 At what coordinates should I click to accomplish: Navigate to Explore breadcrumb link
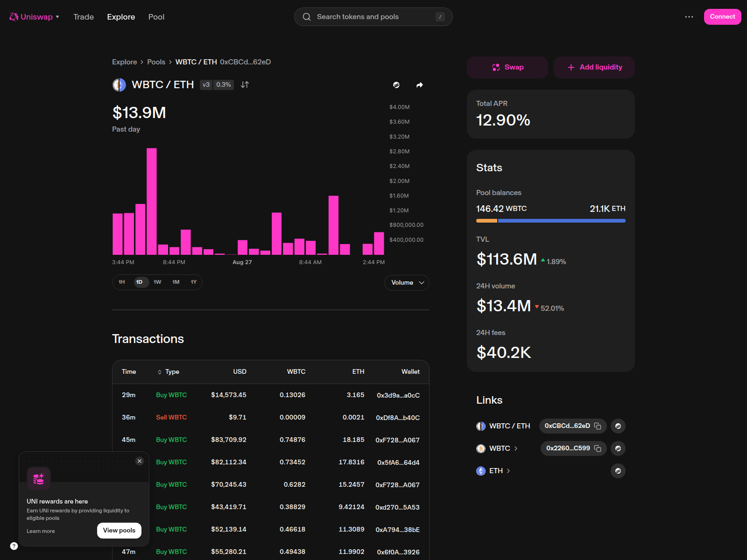(125, 62)
